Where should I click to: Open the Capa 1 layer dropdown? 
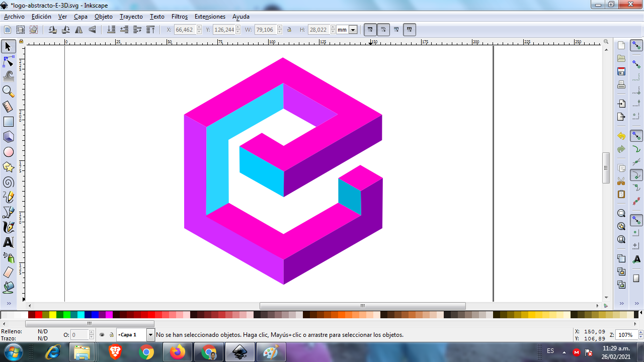pyautogui.click(x=150, y=334)
